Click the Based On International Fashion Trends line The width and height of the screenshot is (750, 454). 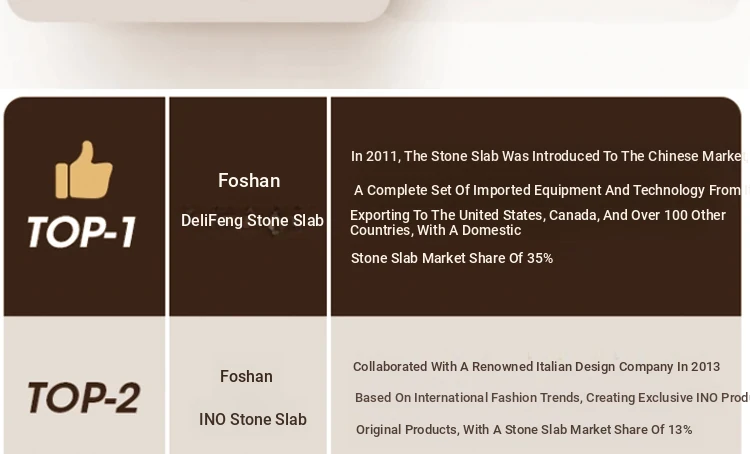pos(552,398)
